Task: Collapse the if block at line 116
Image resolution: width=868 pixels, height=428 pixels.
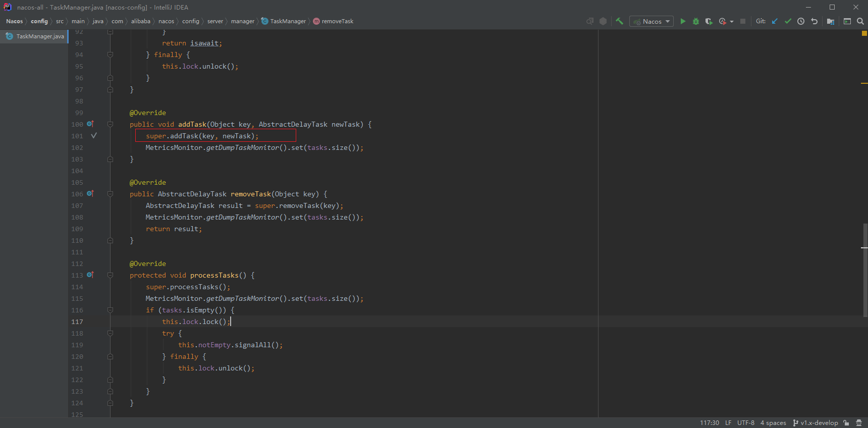Action: (110, 310)
